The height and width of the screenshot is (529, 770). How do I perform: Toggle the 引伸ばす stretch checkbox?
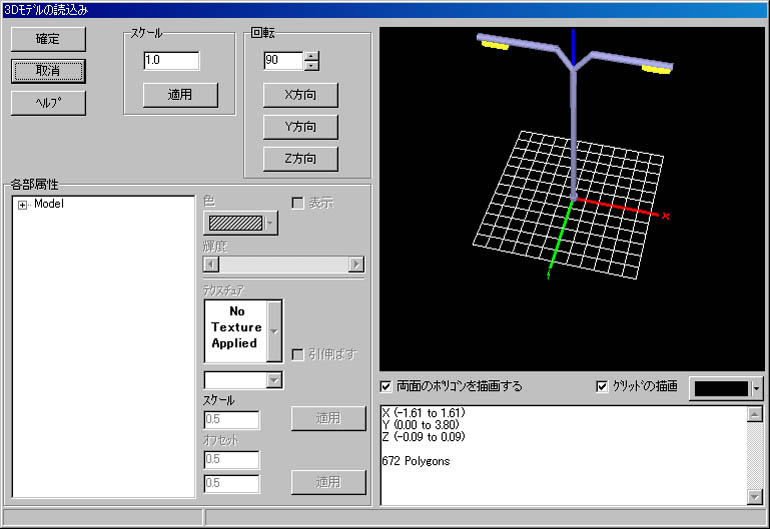pyautogui.click(x=298, y=355)
